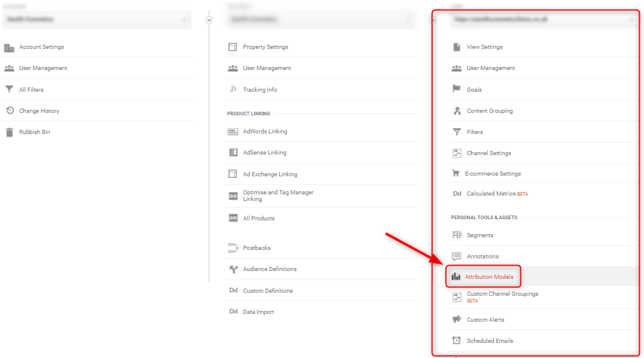Open the View selector dropdown
The height and width of the screenshot is (358, 644).
click(543, 19)
